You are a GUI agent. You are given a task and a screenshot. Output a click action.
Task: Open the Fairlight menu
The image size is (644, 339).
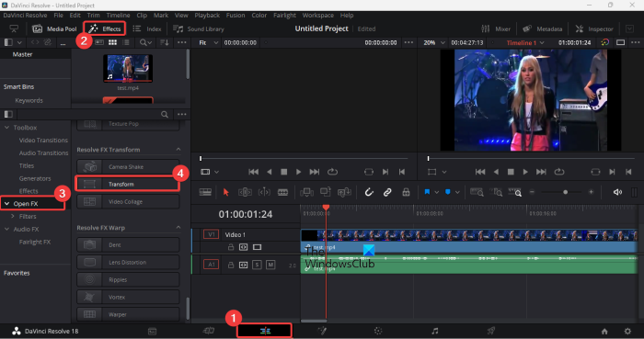(284, 16)
